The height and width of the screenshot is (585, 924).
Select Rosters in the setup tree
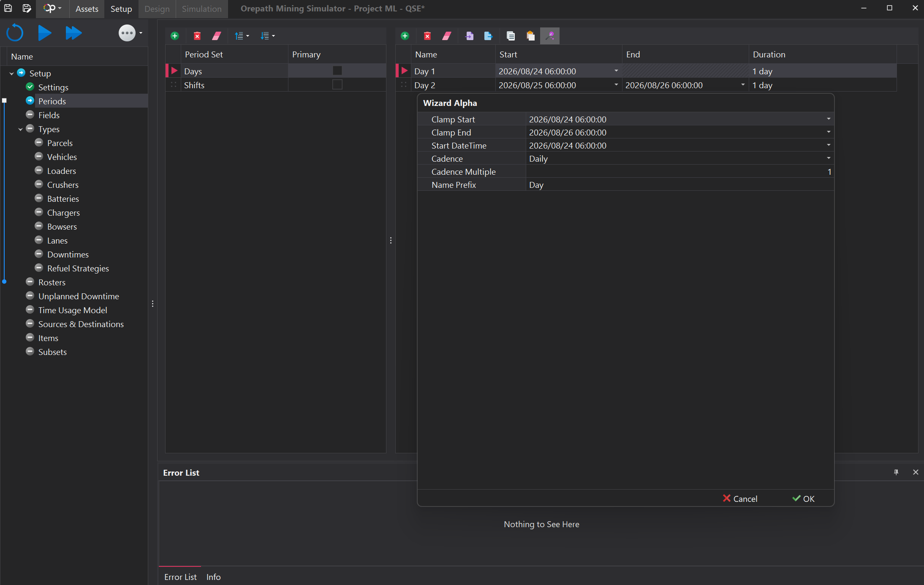(x=52, y=282)
